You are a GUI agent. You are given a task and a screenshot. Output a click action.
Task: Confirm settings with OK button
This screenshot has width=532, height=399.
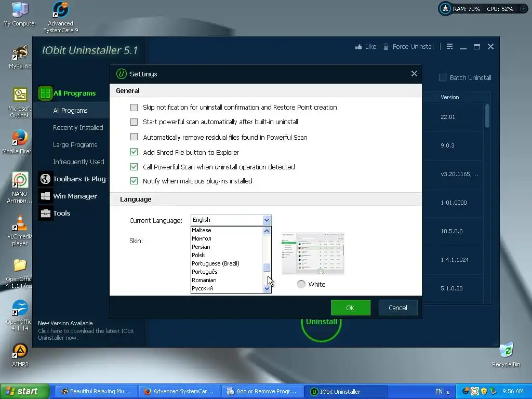click(x=351, y=308)
